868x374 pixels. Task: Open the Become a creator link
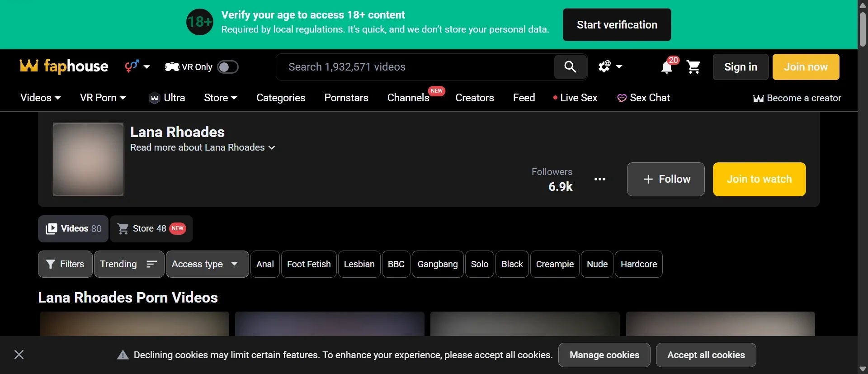pyautogui.click(x=797, y=98)
